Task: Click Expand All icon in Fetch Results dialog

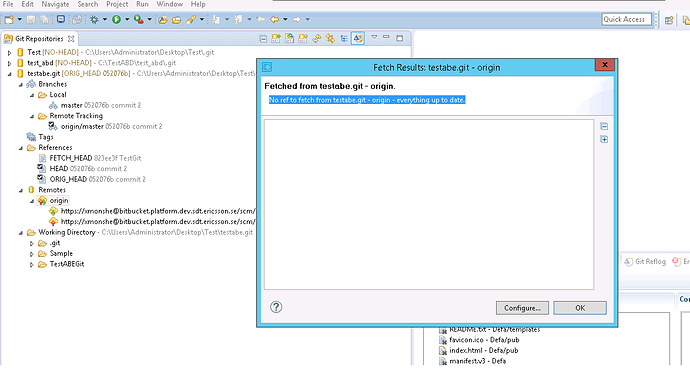Action: point(604,139)
